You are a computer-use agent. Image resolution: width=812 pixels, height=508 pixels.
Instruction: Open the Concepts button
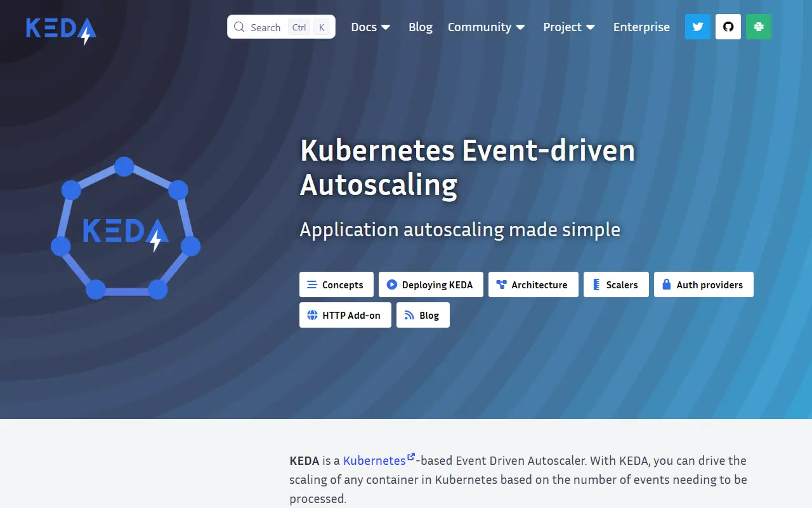point(336,284)
